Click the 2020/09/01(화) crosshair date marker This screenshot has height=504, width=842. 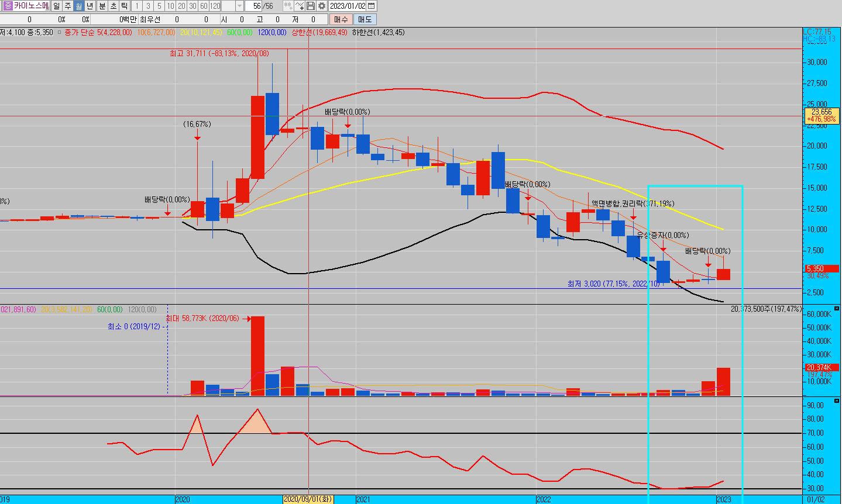pos(308,499)
